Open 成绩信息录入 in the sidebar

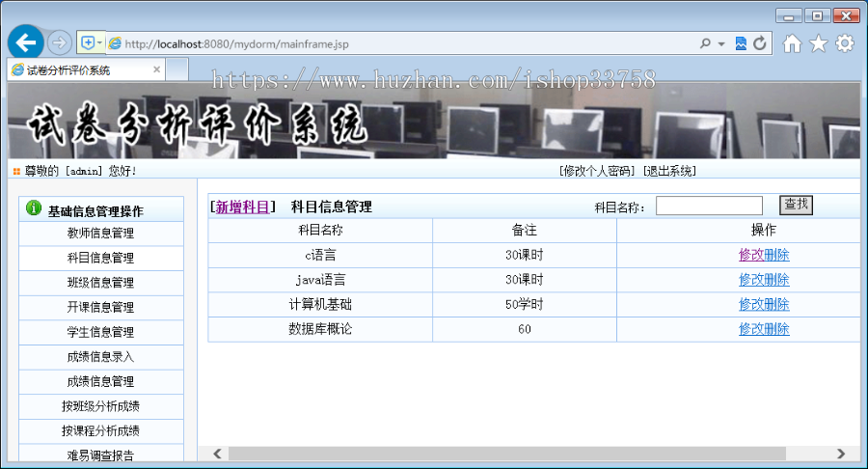click(100, 357)
